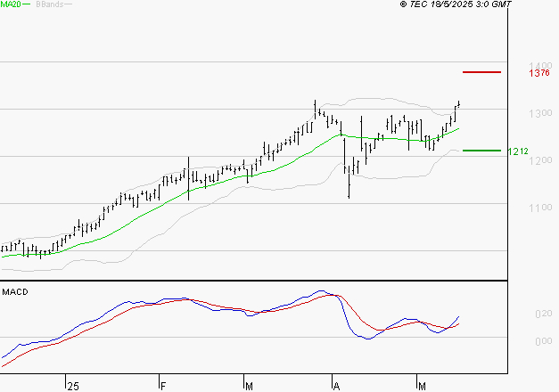The image size is (559, 392).
Task: Click the MACD panel title
Action: pos(15,292)
